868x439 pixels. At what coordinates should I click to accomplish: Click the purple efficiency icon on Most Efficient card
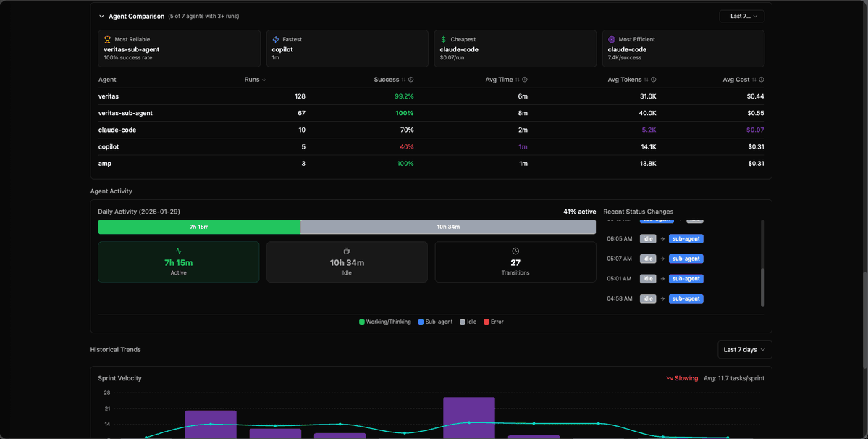point(612,39)
